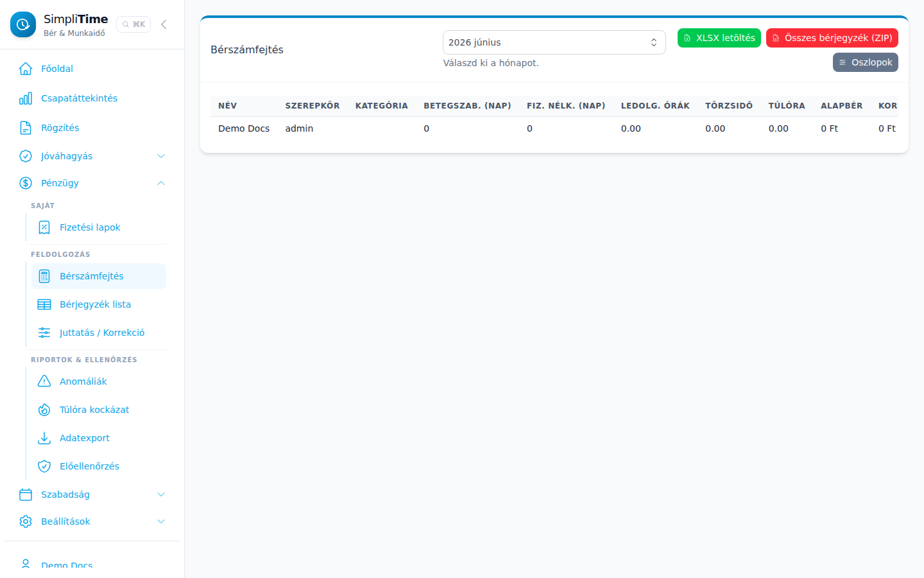The width and height of the screenshot is (924, 578).
Task: Click the Demo Docs name cell
Action: tap(244, 128)
